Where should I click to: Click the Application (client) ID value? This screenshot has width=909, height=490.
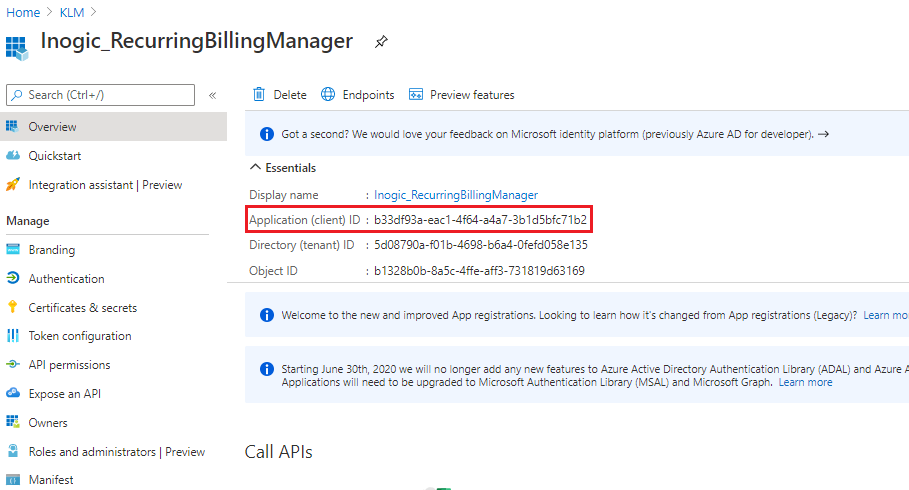pyautogui.click(x=480, y=220)
